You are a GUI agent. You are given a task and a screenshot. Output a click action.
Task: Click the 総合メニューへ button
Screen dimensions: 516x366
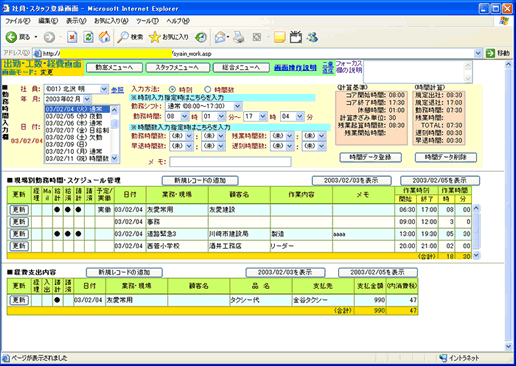tap(241, 67)
